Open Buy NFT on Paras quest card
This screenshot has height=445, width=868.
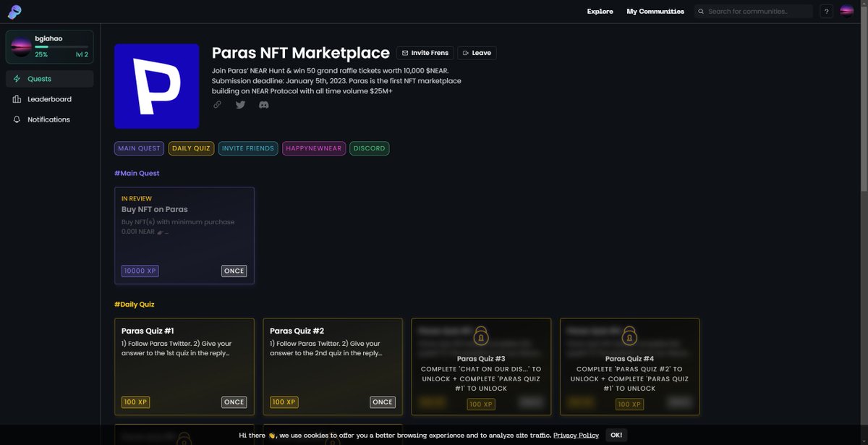tap(184, 235)
